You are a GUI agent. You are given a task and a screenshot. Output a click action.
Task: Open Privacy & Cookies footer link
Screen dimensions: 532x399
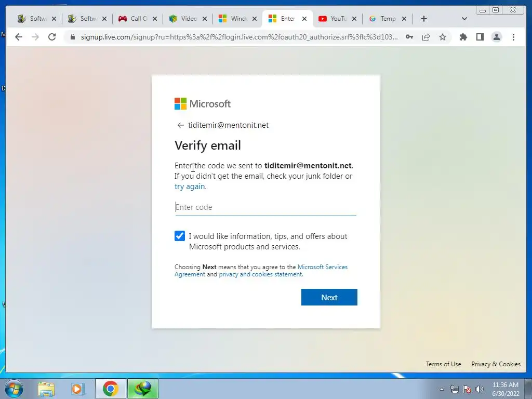pos(496,364)
